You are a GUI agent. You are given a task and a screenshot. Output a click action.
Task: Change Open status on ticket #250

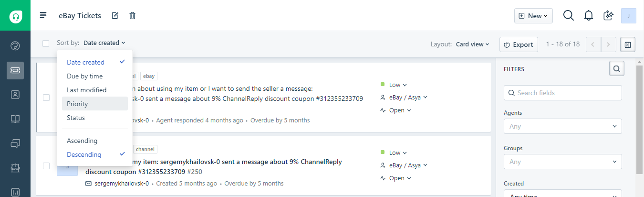(396, 178)
